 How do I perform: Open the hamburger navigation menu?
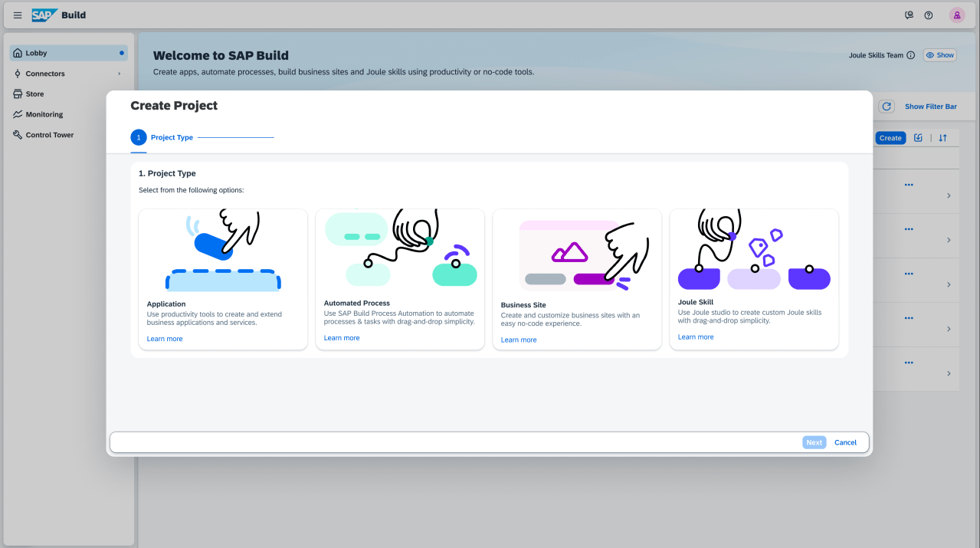coord(18,15)
